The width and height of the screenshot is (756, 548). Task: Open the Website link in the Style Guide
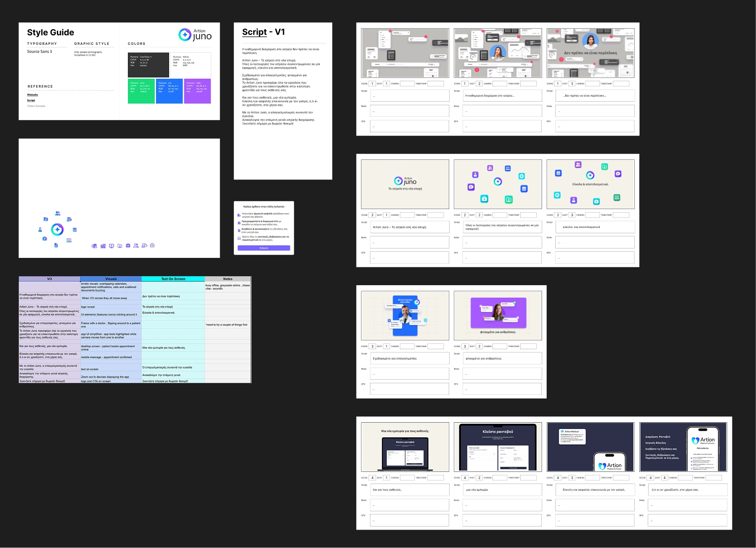click(x=32, y=95)
